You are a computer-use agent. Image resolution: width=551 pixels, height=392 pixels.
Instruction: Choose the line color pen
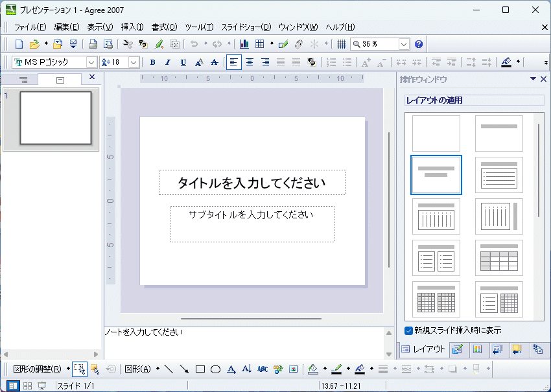[336, 369]
